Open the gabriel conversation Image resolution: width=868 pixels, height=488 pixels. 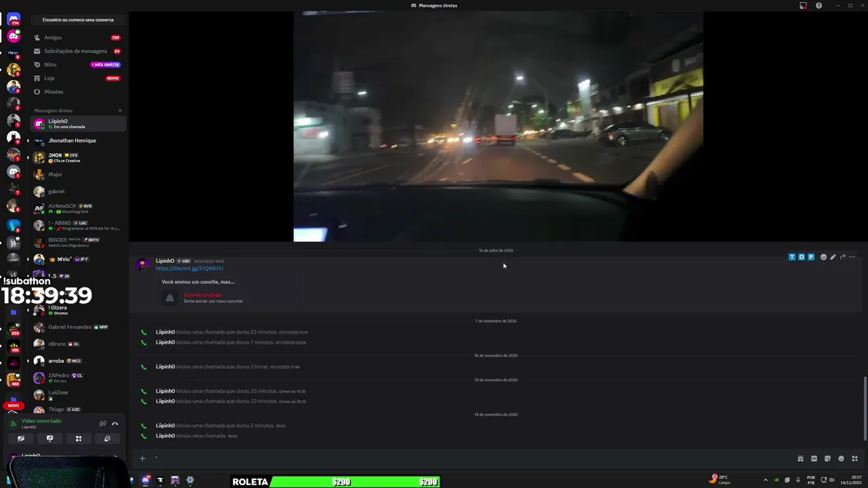pos(78,191)
